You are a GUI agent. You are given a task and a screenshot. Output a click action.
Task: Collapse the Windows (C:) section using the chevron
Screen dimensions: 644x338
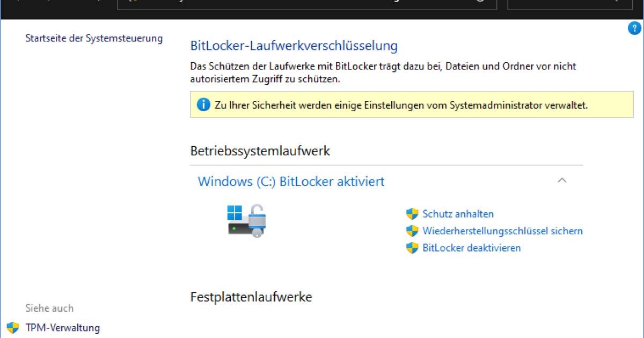tap(562, 181)
